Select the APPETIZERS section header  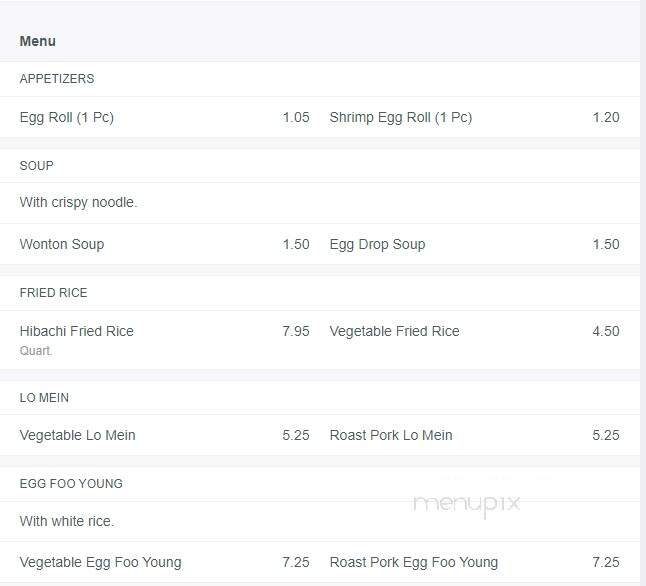coord(57,79)
